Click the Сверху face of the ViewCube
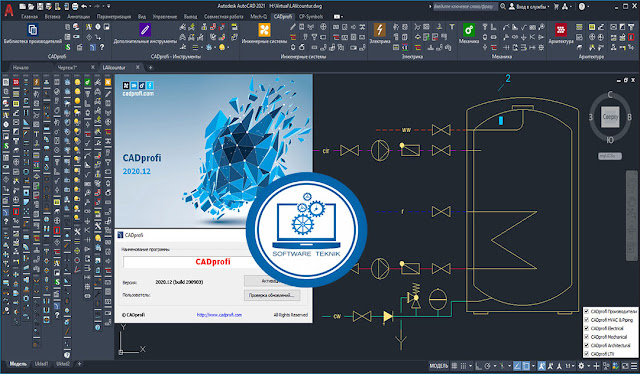Viewport: 640px width, 374px height. click(610, 117)
